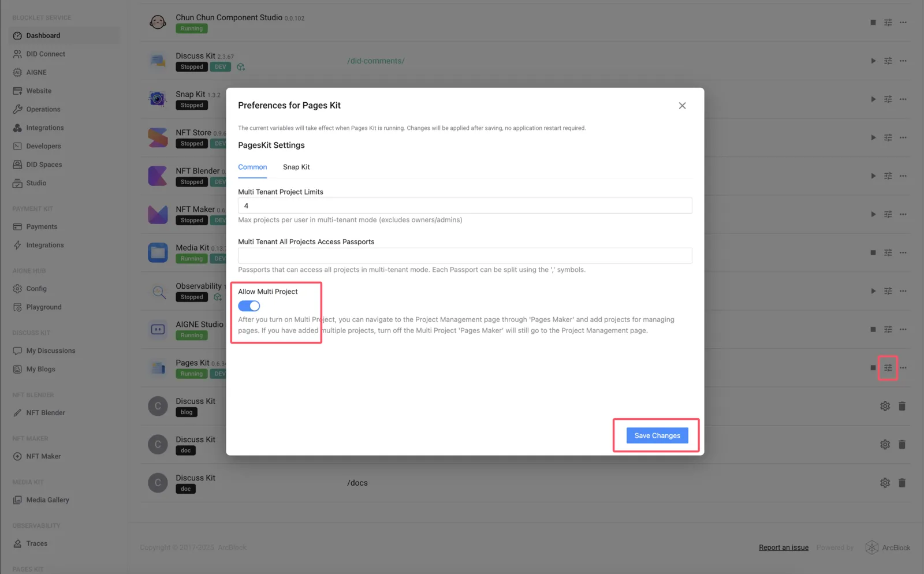Open preferences sliders for NFT Store
The width and height of the screenshot is (924, 574).
[888, 137]
